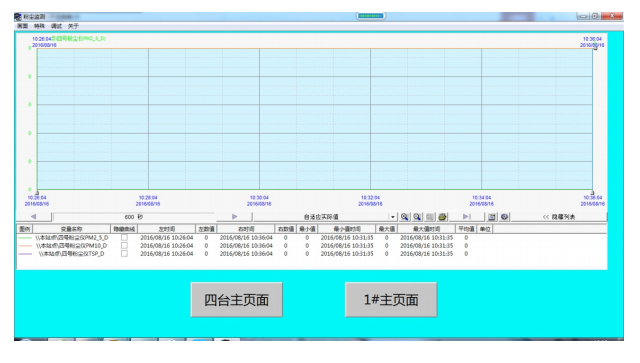Click max-value time 10:31:35 in PM2_5_D row
Screen dimensions: 640x363
click(426, 237)
